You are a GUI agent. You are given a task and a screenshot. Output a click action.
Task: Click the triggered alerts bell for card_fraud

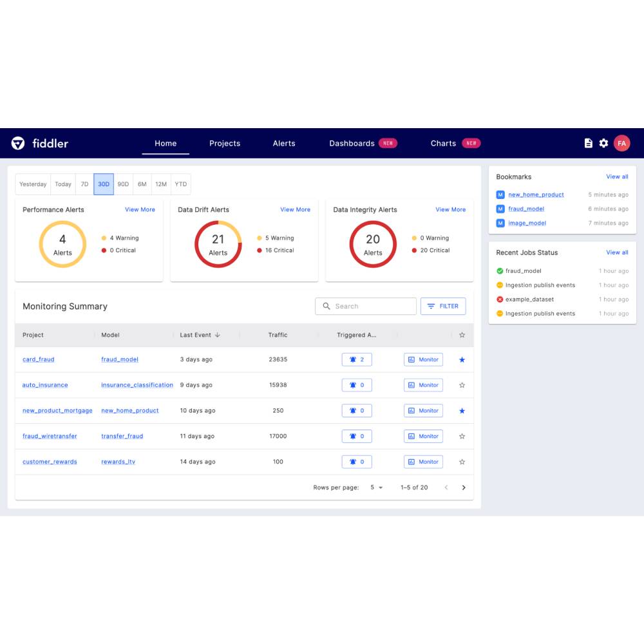click(356, 359)
